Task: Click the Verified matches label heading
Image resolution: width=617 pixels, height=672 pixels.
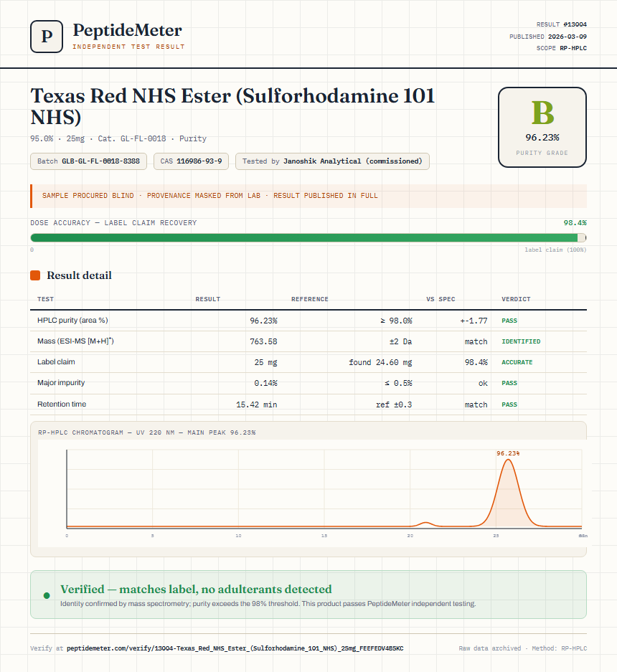Action: pyautogui.click(x=196, y=590)
